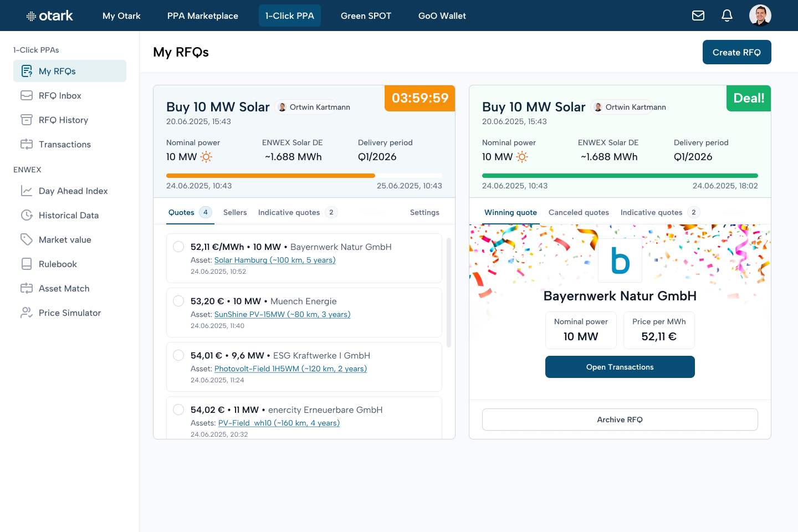Open the notifications bell
Screen dimensions: 798x532
click(x=727, y=16)
